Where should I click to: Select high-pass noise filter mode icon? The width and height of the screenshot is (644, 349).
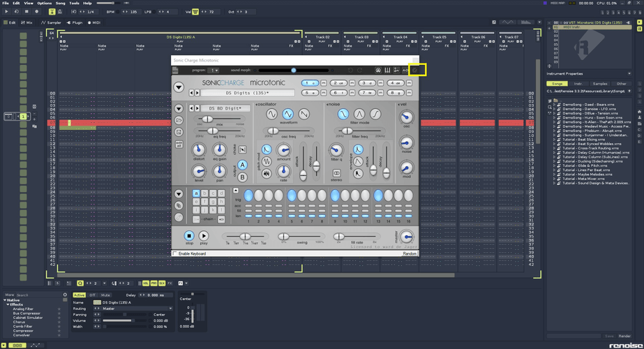[x=375, y=114]
